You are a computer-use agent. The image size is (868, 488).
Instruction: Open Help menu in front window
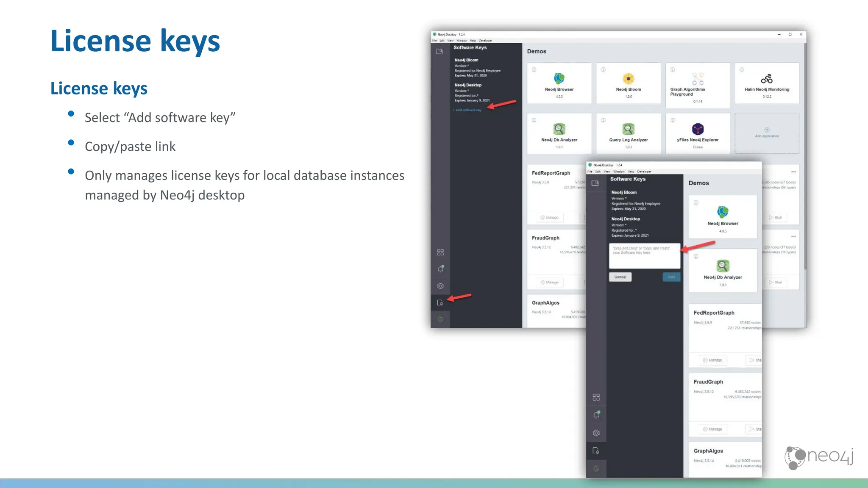coord(631,172)
